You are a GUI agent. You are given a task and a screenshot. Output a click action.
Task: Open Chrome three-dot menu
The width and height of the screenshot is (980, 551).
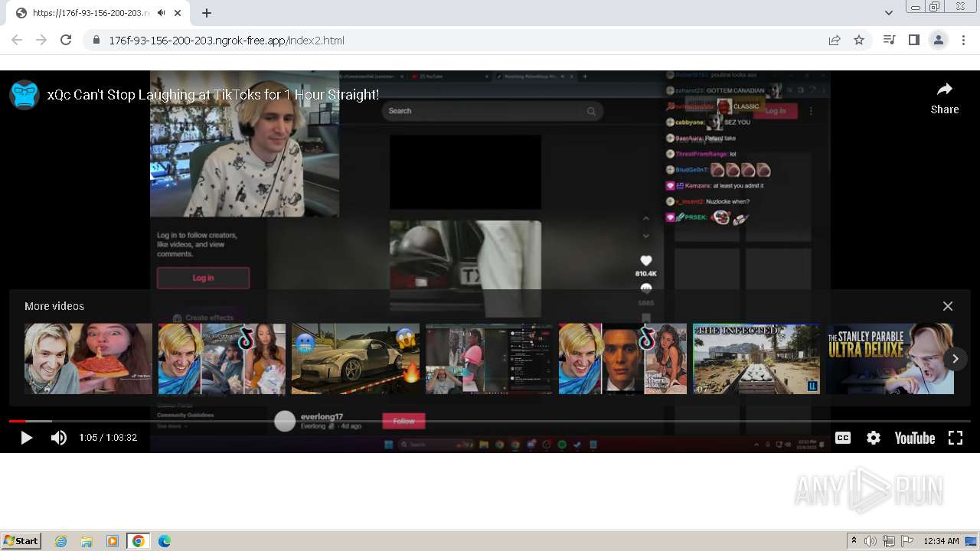(963, 40)
